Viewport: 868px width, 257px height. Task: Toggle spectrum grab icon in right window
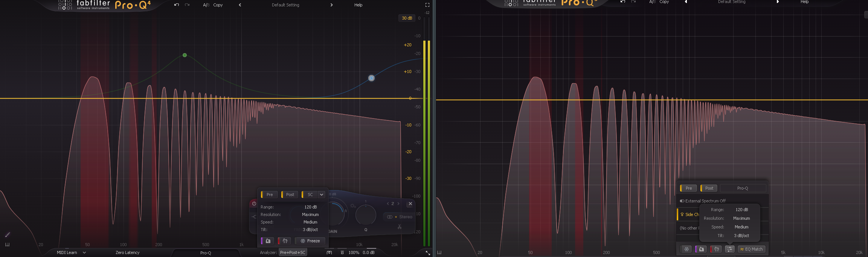click(701, 249)
